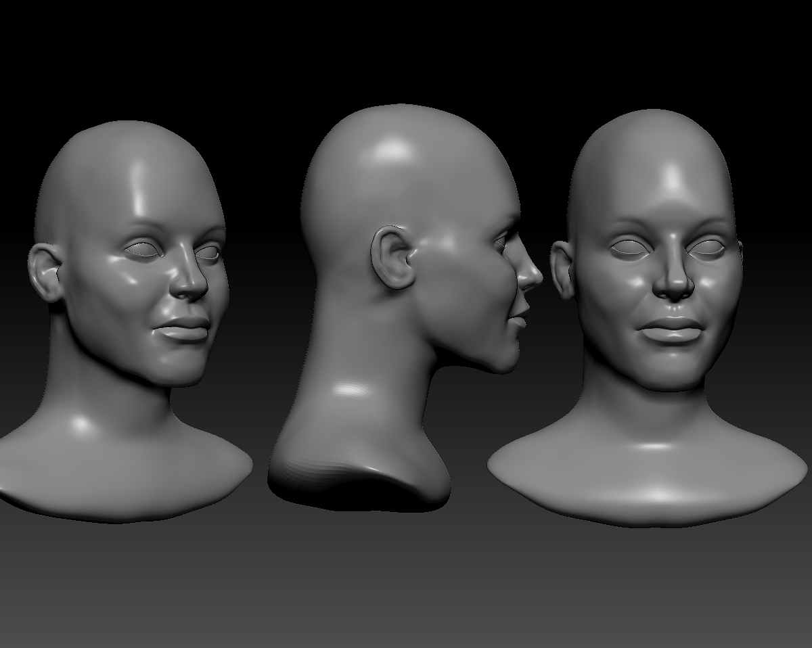The image size is (812, 648).
Task: Select the front-facing head sculpt
Action: pyautogui.click(x=648, y=318)
